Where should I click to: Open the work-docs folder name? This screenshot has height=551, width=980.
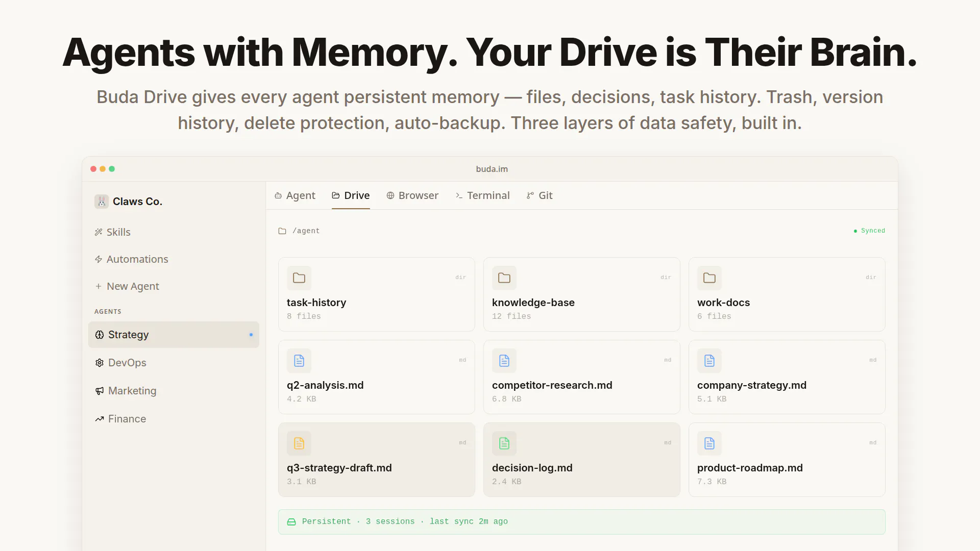723,303
